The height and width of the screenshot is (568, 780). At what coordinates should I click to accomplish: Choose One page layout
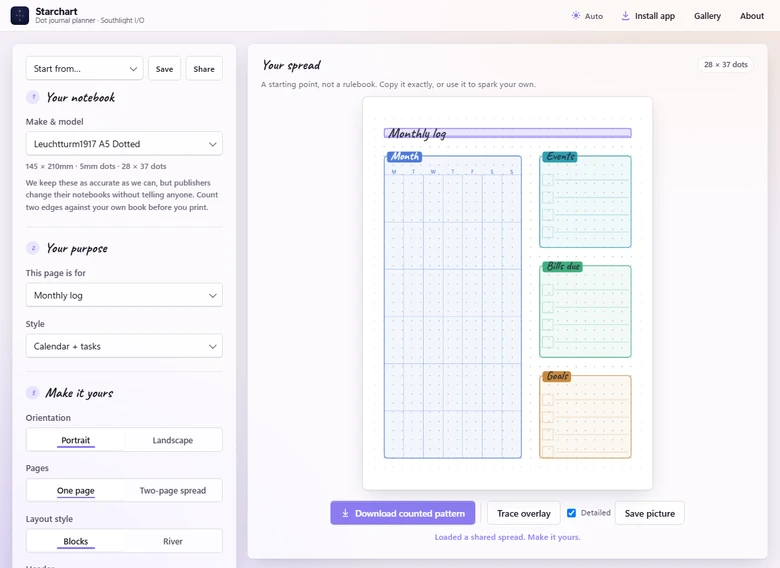point(76,490)
